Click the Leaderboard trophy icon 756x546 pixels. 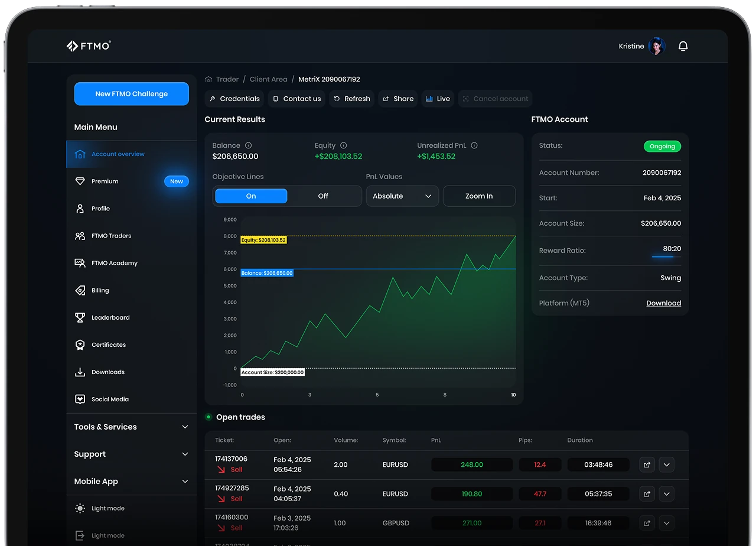click(x=80, y=318)
